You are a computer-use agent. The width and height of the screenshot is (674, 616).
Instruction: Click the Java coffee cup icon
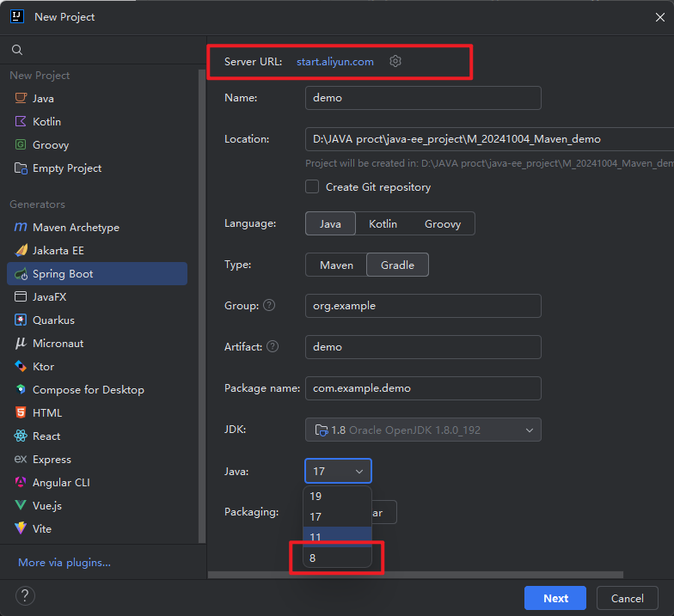(x=21, y=98)
